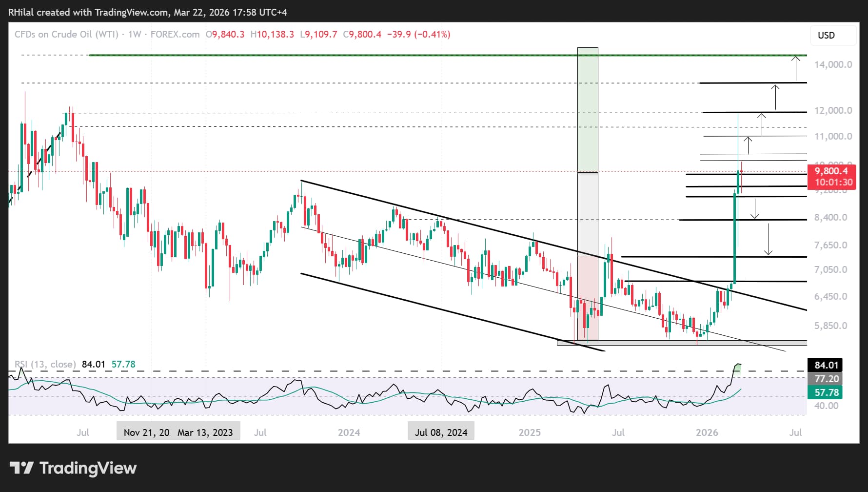Click the 2025 label on time axis
Viewport: 868px width, 492px height.
530,432
